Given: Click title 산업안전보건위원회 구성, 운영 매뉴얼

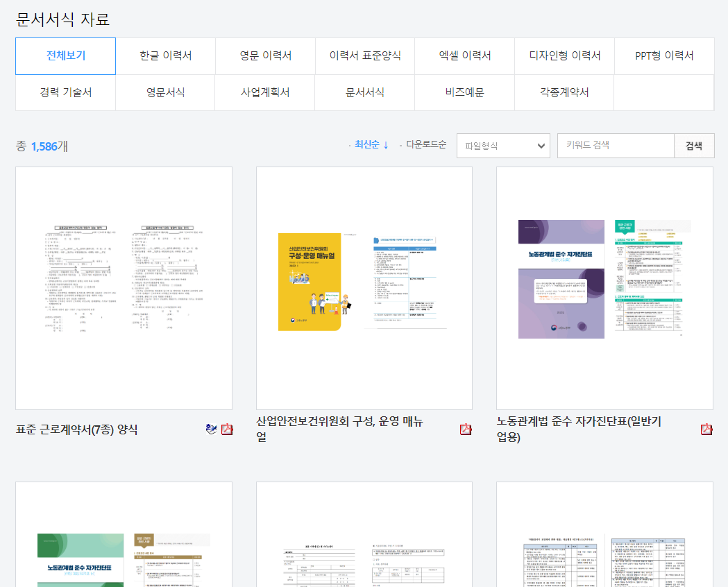Looking at the screenshot, I should (340, 429).
